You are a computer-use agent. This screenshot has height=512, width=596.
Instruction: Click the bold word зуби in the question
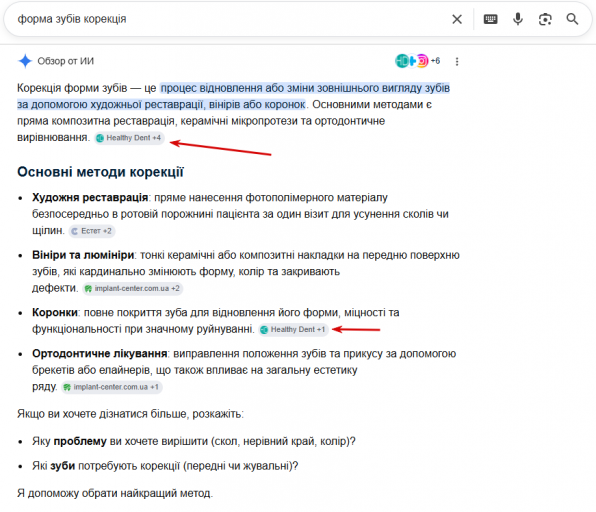point(62,466)
